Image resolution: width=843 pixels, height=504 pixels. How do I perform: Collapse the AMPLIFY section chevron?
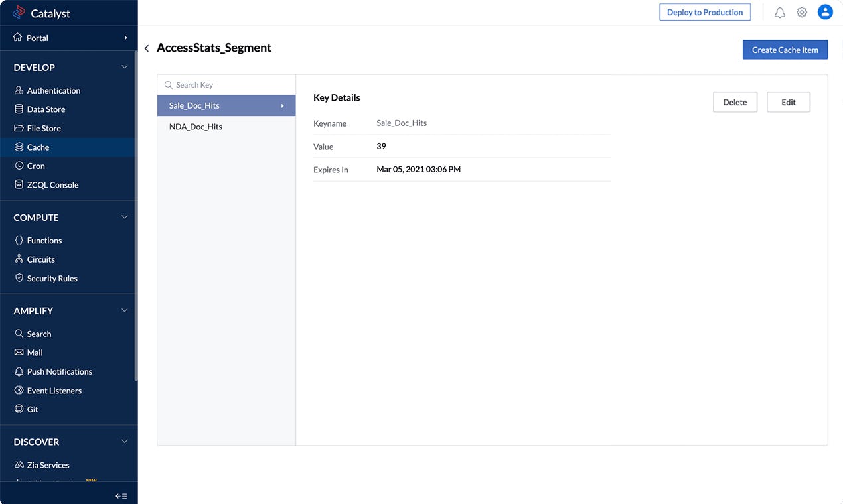pyautogui.click(x=124, y=310)
